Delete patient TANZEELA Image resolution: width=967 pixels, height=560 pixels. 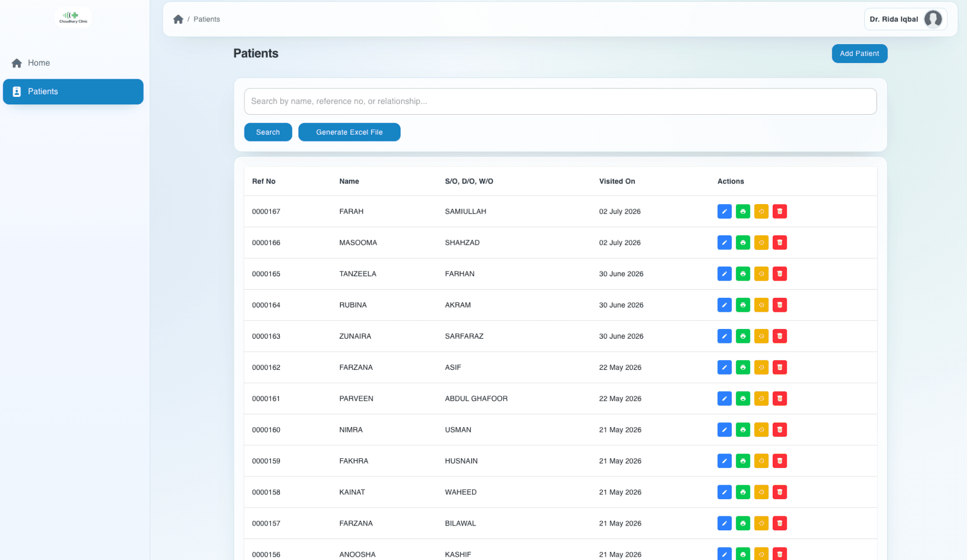point(779,274)
